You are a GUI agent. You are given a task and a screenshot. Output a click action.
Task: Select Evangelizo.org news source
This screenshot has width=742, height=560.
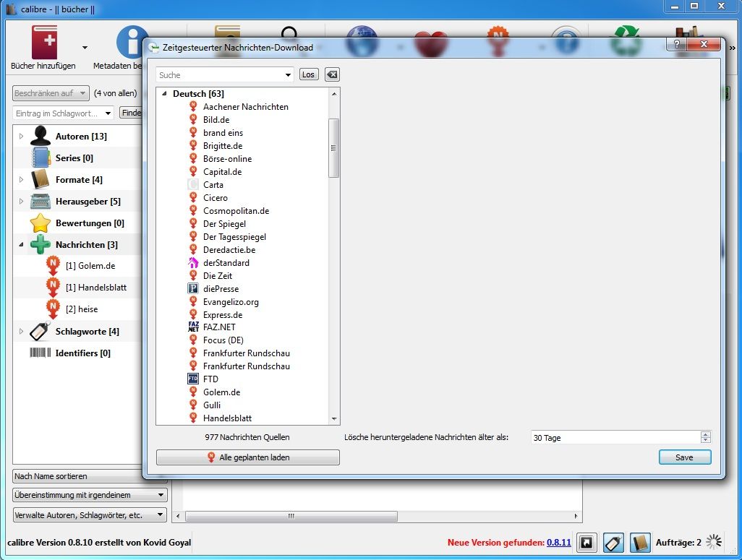[231, 302]
